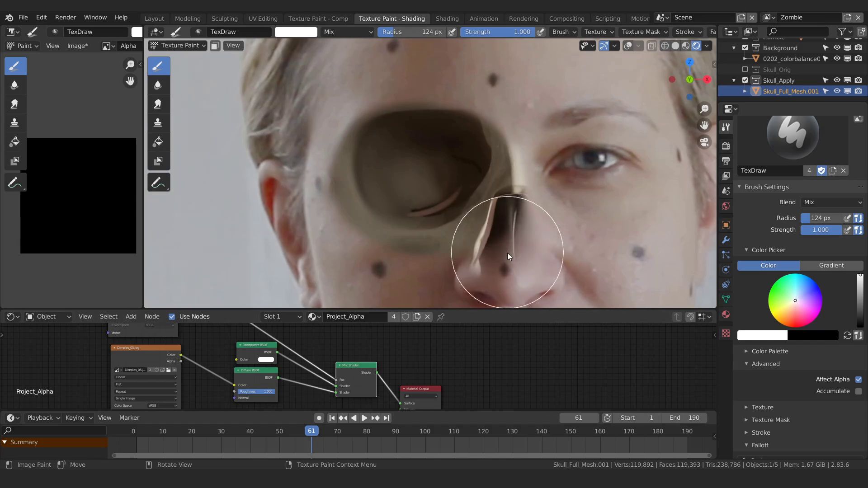Switch to the Shading workspace tab
Viewport: 868px width, 488px height.
447,19
